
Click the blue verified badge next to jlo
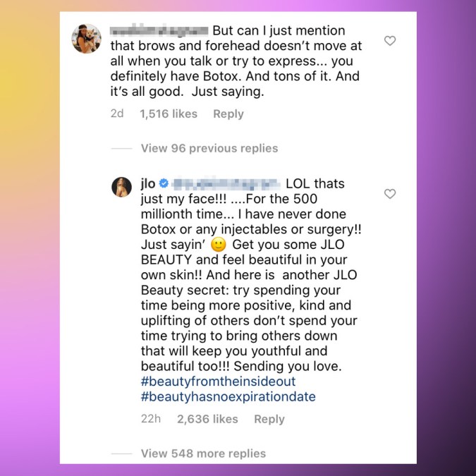[x=164, y=184]
